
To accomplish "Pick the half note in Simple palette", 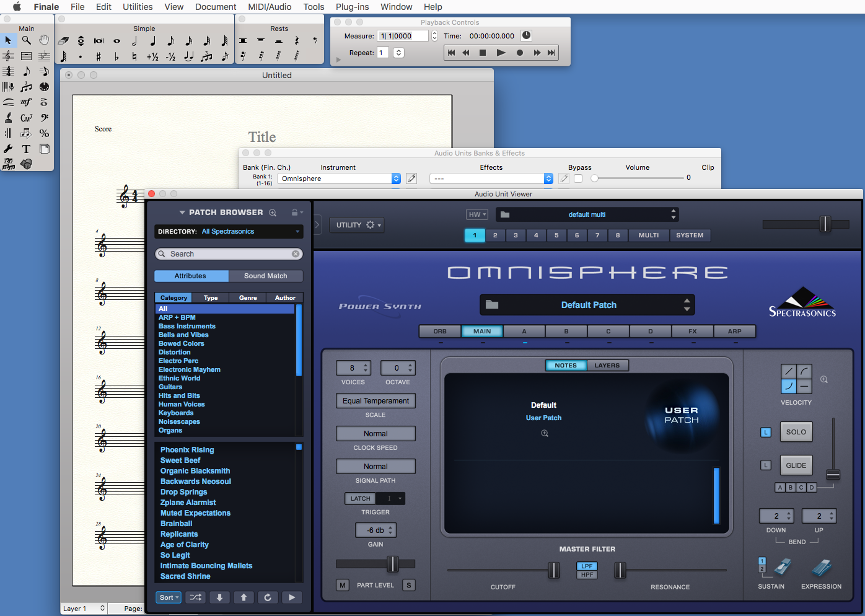I will (x=134, y=41).
